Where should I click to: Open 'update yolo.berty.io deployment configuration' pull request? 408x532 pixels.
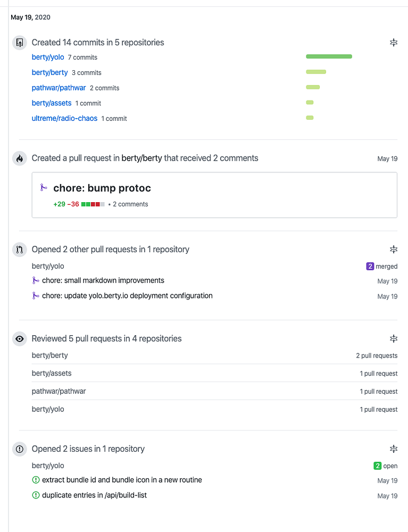pyautogui.click(x=127, y=296)
